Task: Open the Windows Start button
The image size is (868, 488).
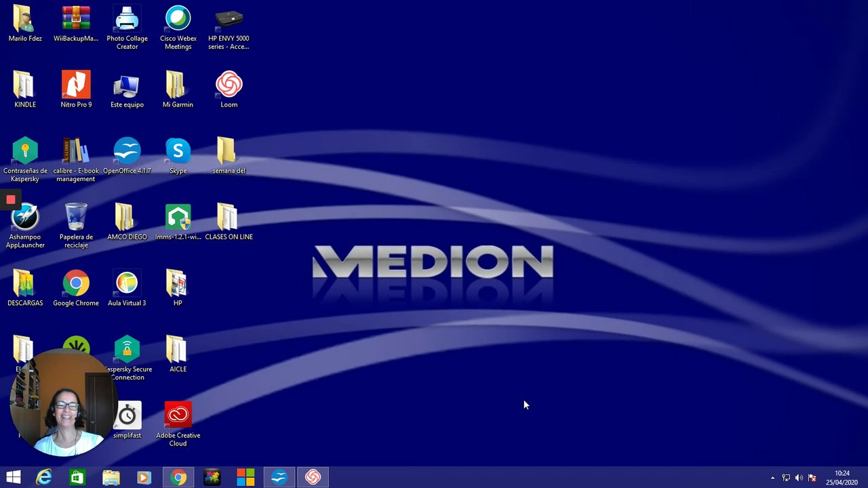Action: [14, 477]
